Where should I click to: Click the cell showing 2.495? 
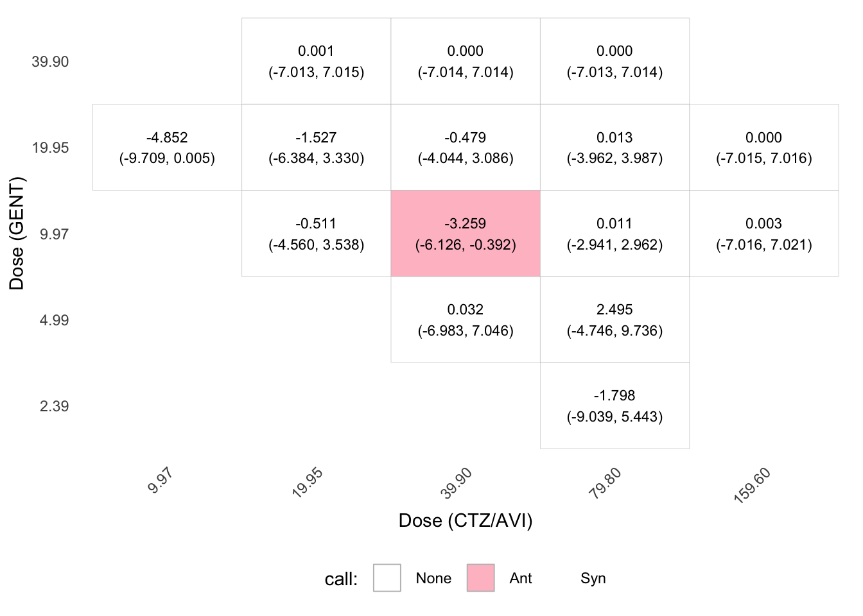(x=615, y=320)
